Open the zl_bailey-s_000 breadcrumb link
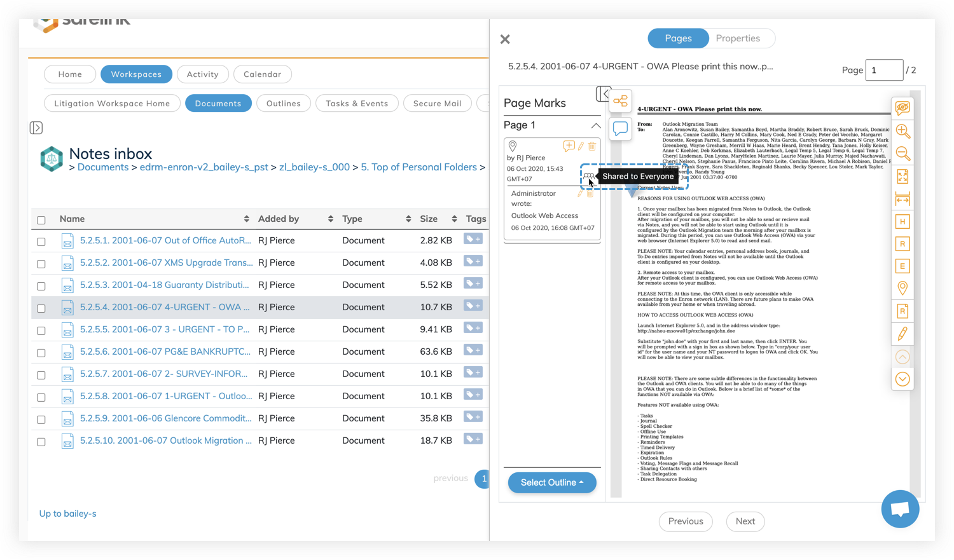 tap(314, 167)
